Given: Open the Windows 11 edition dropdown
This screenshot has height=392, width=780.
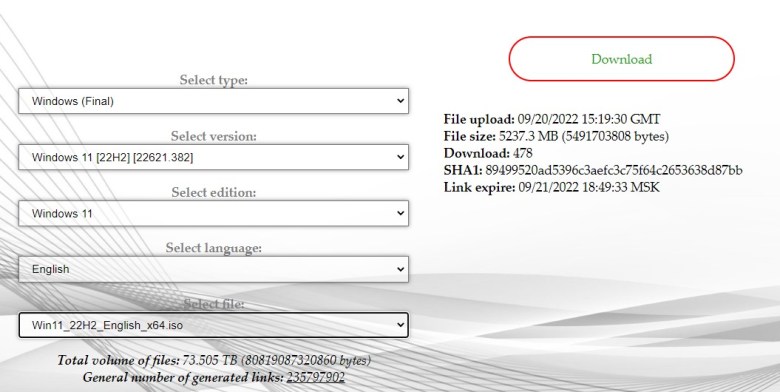Looking at the screenshot, I should coord(213,213).
